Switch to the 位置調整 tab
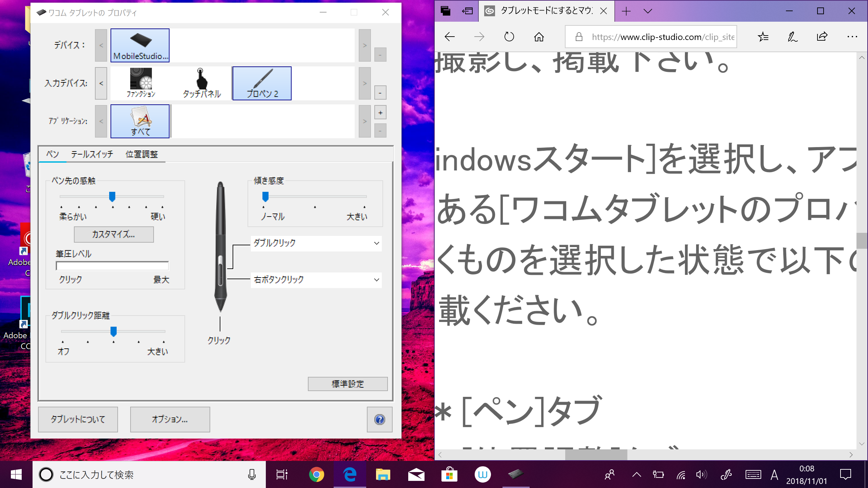 point(142,155)
